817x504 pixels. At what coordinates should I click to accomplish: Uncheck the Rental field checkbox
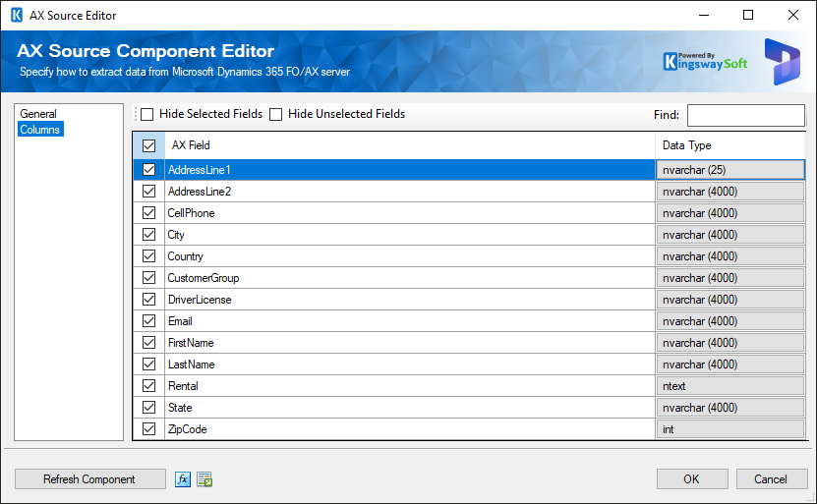click(149, 386)
